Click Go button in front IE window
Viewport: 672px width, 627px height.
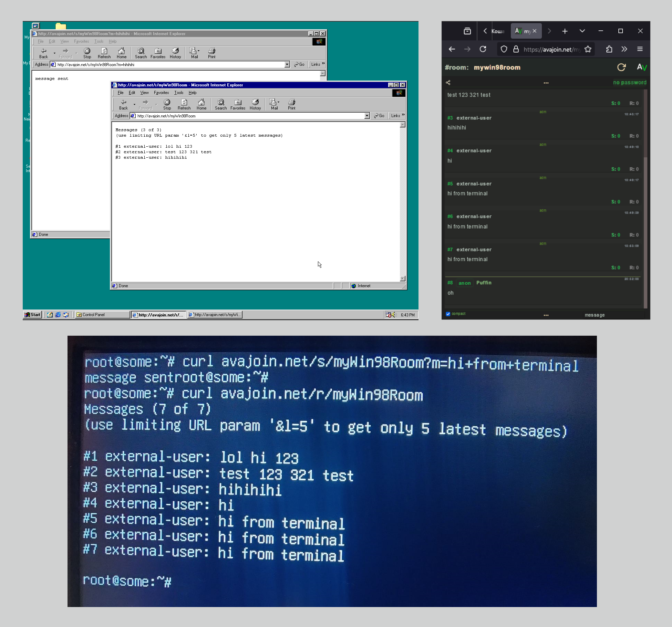click(379, 116)
